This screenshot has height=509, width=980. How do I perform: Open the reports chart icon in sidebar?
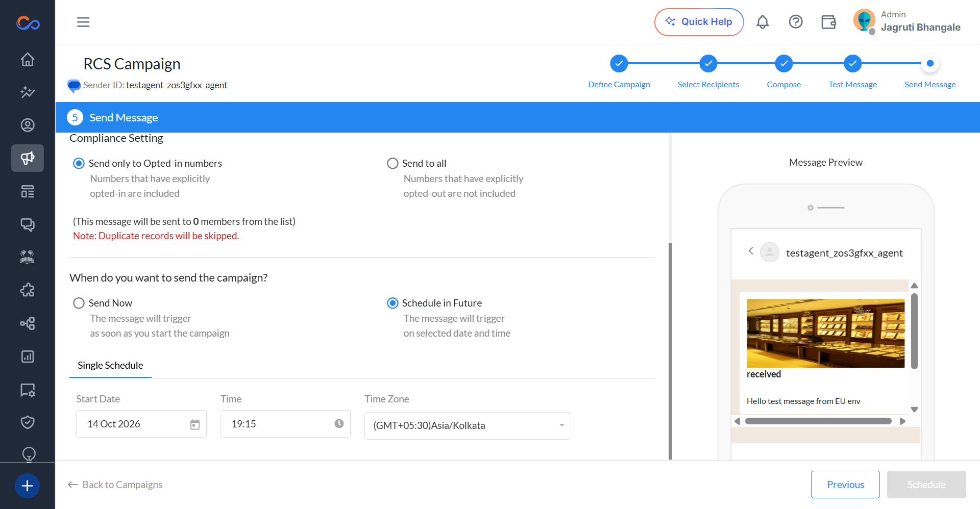click(28, 357)
